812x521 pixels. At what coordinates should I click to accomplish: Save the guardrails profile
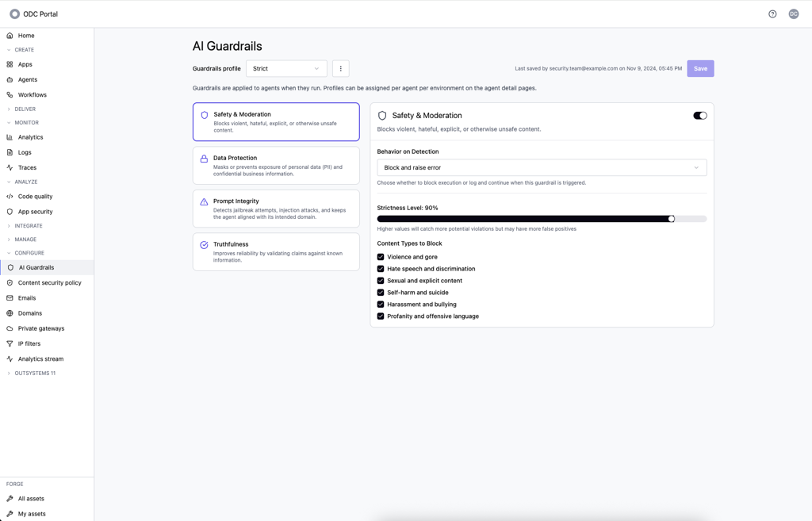(x=700, y=68)
